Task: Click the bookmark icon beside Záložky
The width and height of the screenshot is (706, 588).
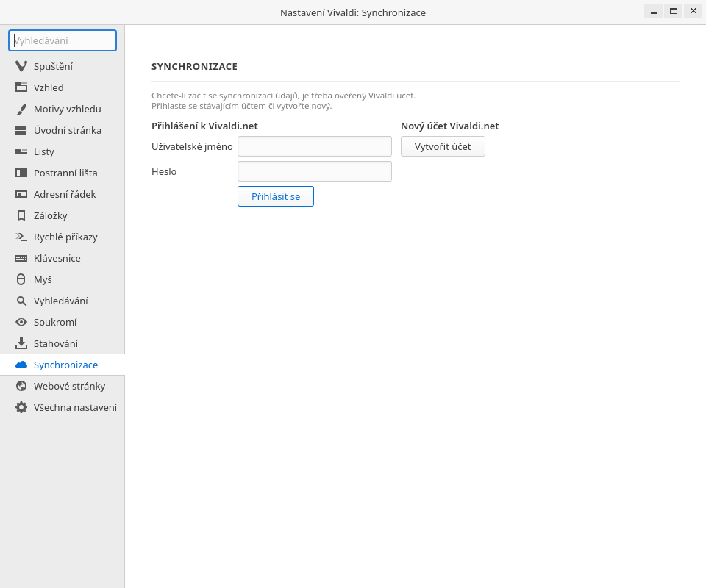Action: coord(21,215)
